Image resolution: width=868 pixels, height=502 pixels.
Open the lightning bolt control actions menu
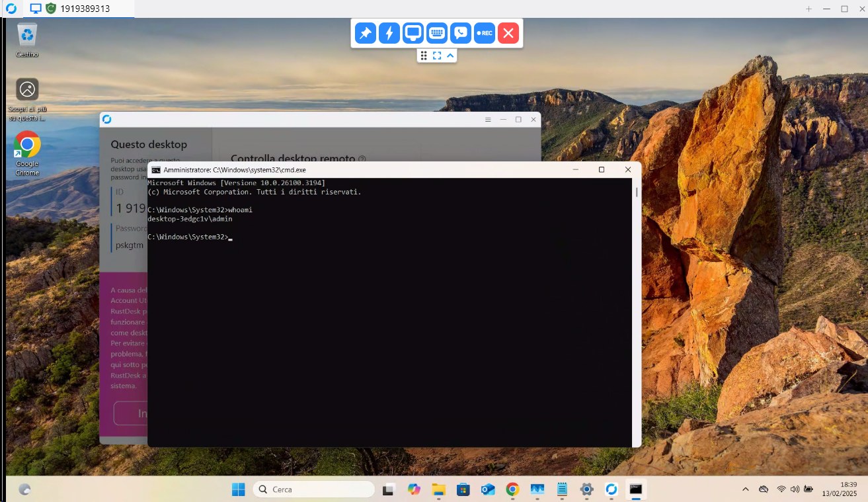pos(389,33)
